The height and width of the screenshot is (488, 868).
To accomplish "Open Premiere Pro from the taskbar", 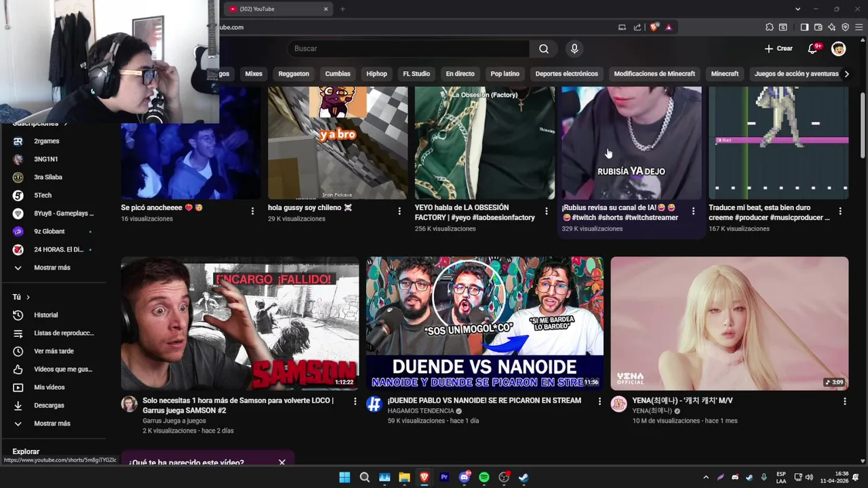I will [444, 477].
